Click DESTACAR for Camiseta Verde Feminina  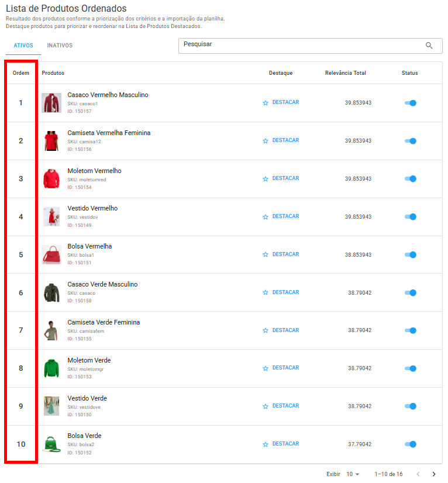click(x=285, y=330)
